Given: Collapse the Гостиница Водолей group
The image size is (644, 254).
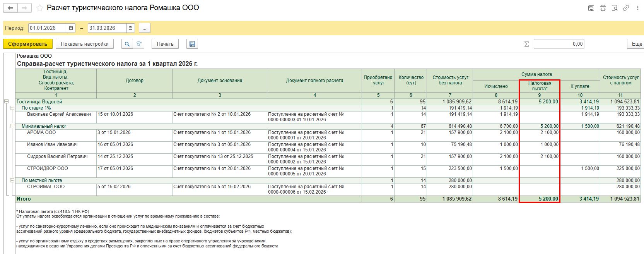Looking at the screenshot, I should pos(7,101).
